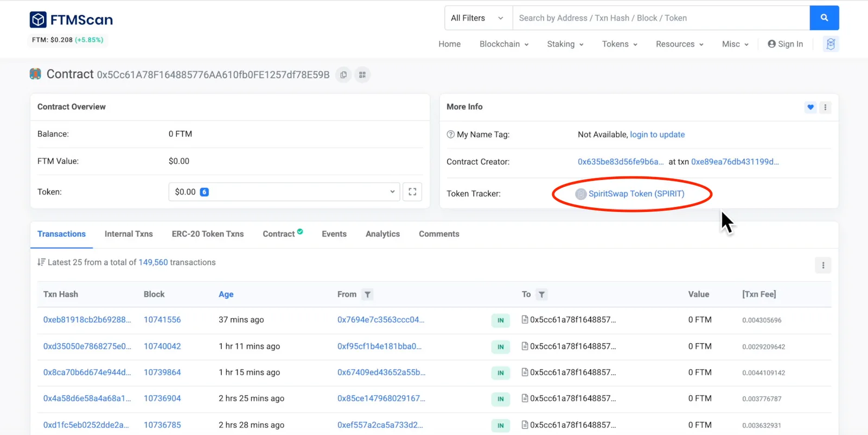Screen dimensions: 868x435
Task: Click the fee value 0.004305696
Action: (x=762, y=320)
